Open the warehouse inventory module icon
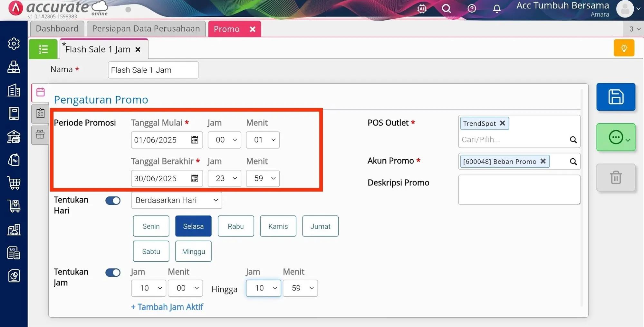644x327 pixels. coord(14,230)
